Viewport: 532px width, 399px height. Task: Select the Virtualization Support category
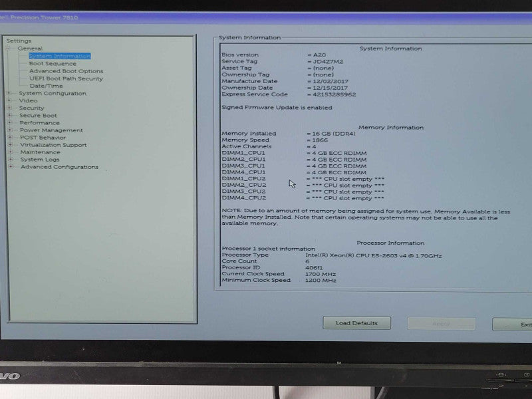[53, 145]
